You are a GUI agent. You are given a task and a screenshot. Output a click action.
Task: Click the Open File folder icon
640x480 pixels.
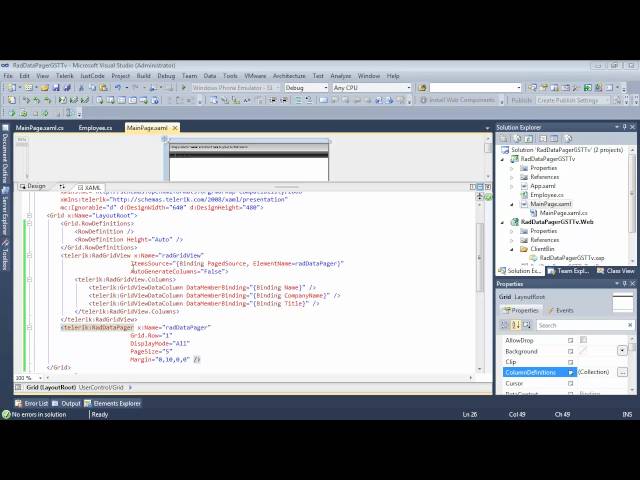point(45,88)
